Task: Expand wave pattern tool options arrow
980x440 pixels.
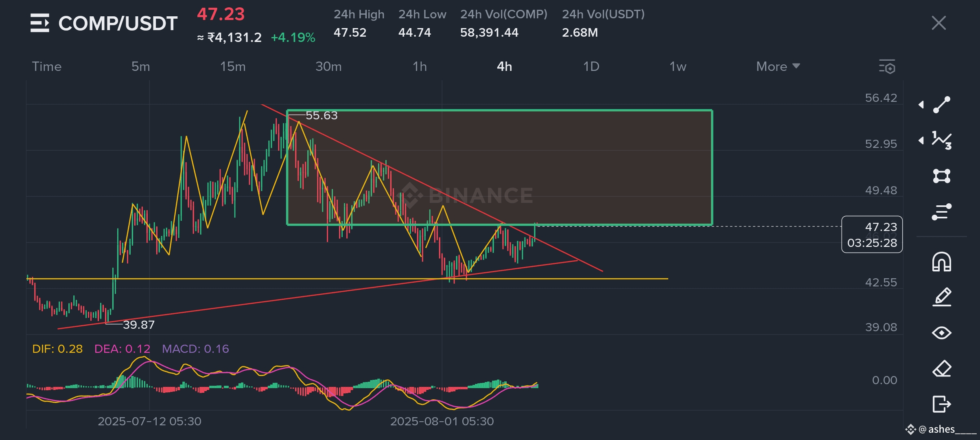Action: pos(921,141)
